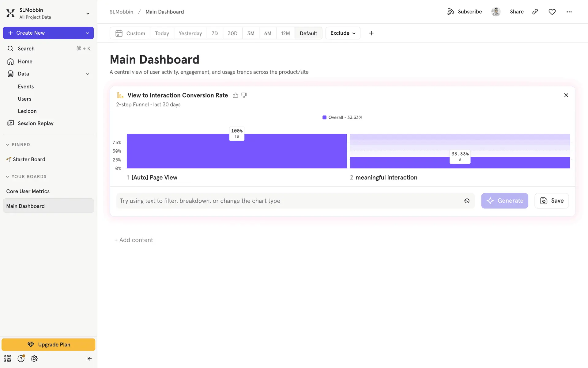588x368 pixels.
Task: Copy board link with chain icon
Action: (x=535, y=12)
